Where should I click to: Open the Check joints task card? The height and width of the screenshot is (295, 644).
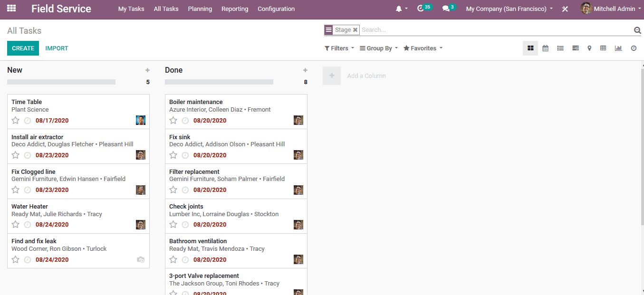[x=236, y=216]
